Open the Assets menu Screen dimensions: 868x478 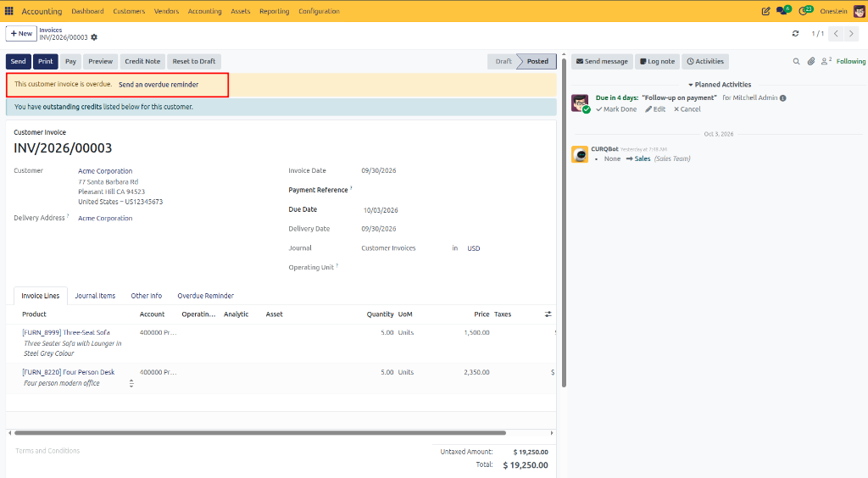[x=240, y=11]
